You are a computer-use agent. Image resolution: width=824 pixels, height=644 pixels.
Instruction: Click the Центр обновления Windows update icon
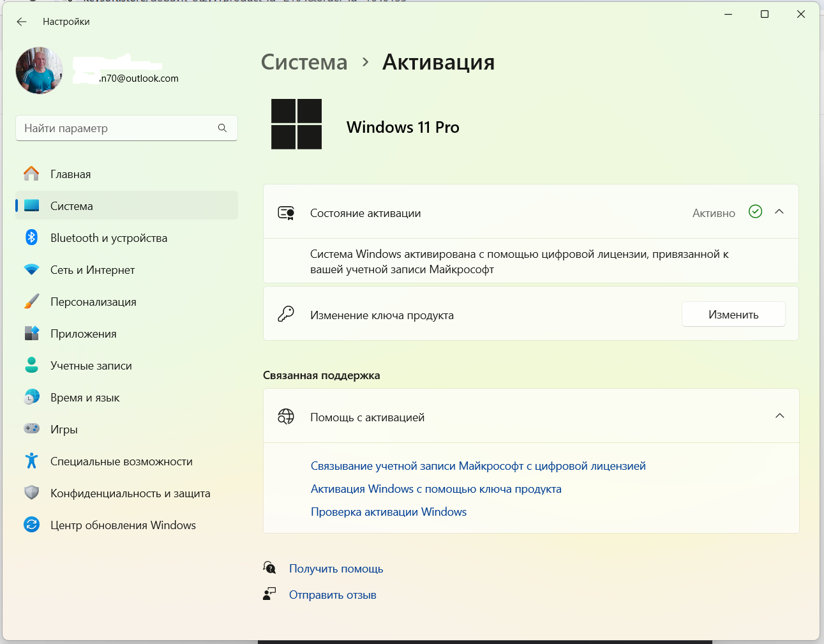point(31,525)
